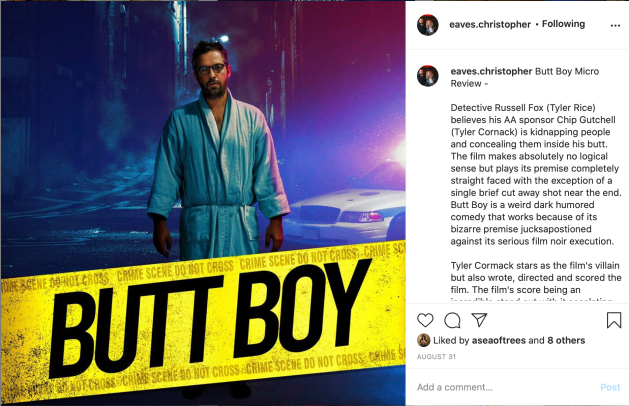Click eaves.christopher avatar in post header
The width and height of the screenshot is (629, 406).
(428, 25)
